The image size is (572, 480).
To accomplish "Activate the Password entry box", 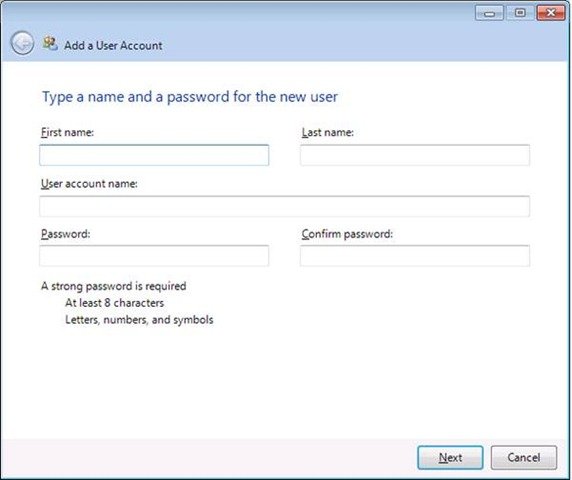I will 154,256.
